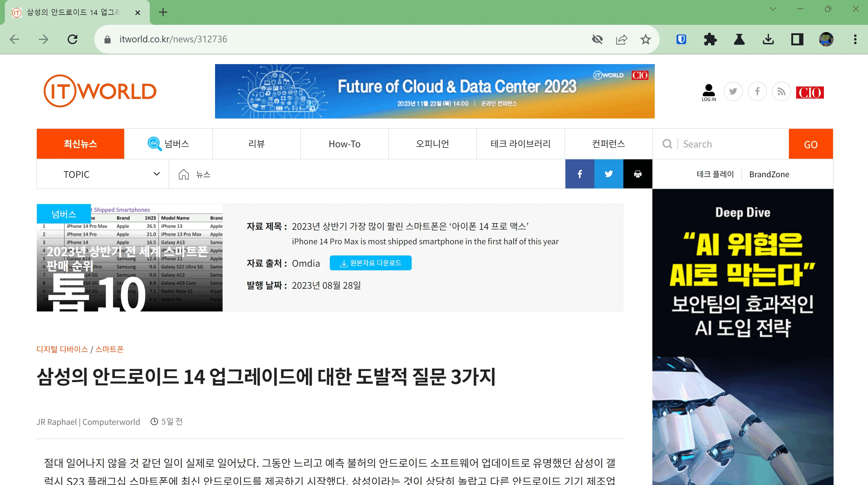Click the 원본자료 다운로드 button
Screen dimensions: 868x485
[371, 263]
